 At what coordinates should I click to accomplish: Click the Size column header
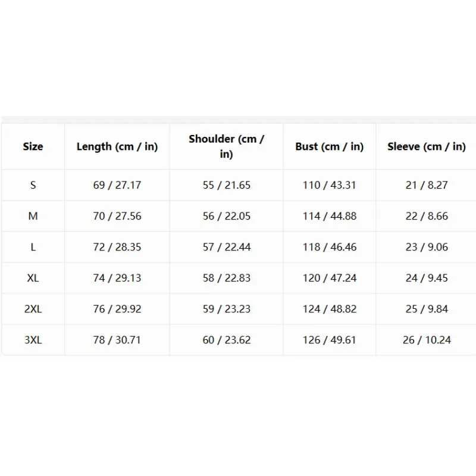click(33, 146)
